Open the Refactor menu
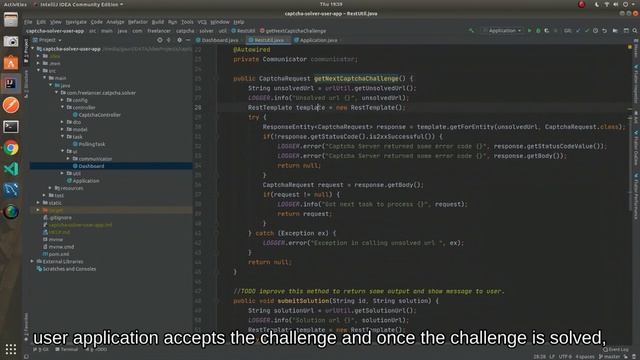Viewport: 640px width, 360px height. click(138, 22)
